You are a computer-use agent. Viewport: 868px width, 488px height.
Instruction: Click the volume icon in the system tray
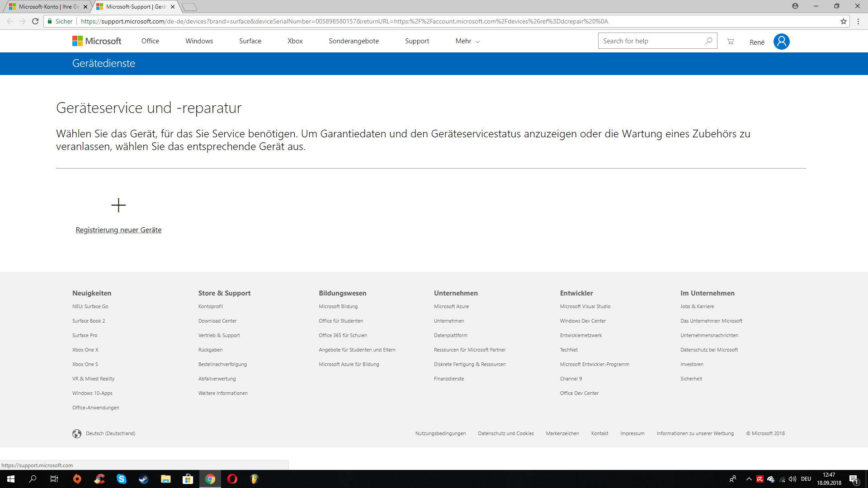point(793,479)
